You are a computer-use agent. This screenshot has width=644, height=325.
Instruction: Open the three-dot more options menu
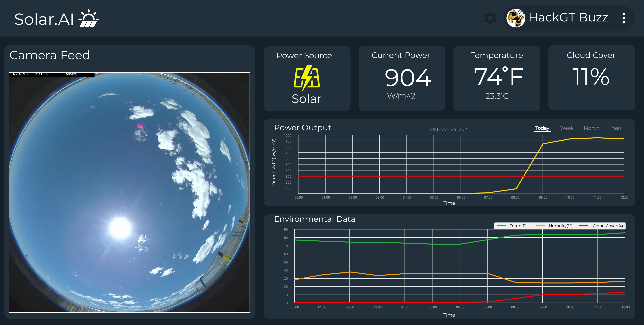(x=624, y=18)
